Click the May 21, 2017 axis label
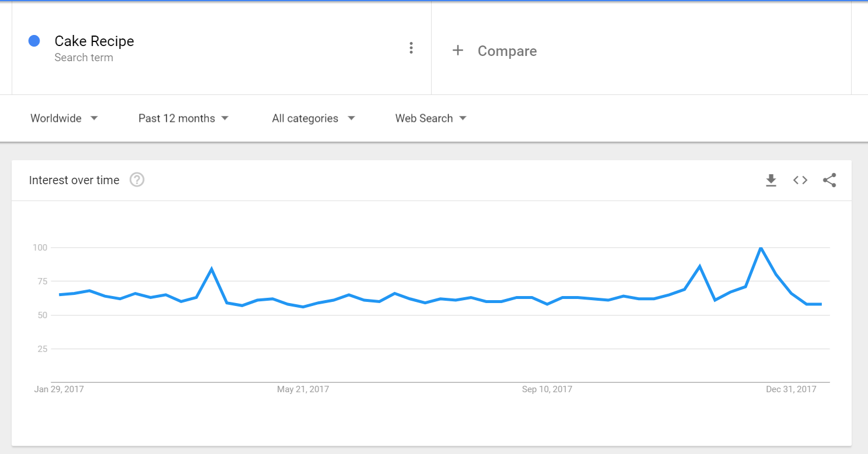The width and height of the screenshot is (868, 454). (303, 389)
